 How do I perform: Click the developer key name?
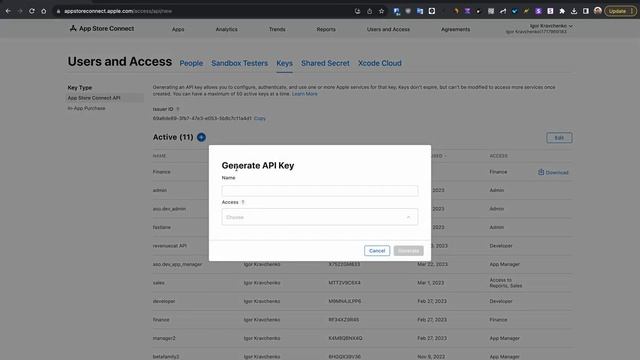(x=164, y=301)
